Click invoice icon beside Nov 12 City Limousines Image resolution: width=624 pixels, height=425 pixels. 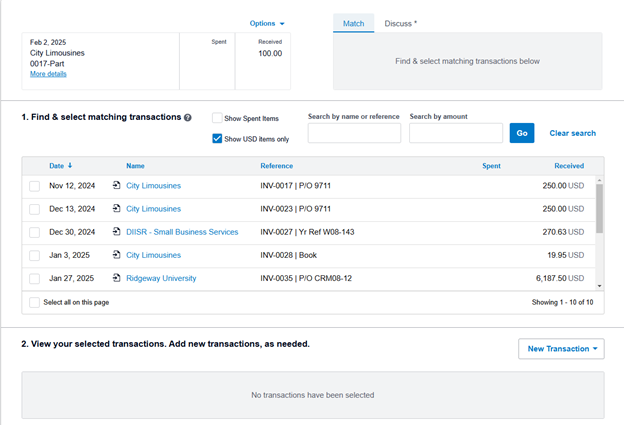coord(117,186)
